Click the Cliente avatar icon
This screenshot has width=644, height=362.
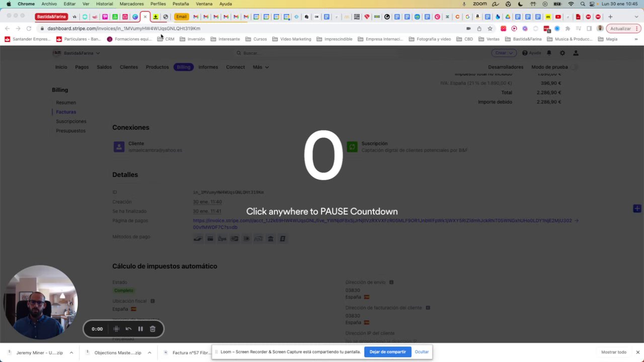pyautogui.click(x=119, y=147)
